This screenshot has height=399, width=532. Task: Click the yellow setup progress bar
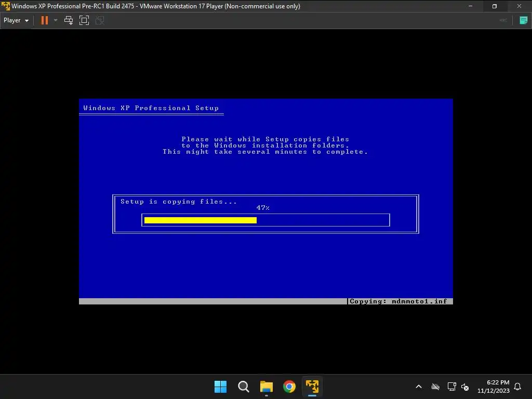201,220
